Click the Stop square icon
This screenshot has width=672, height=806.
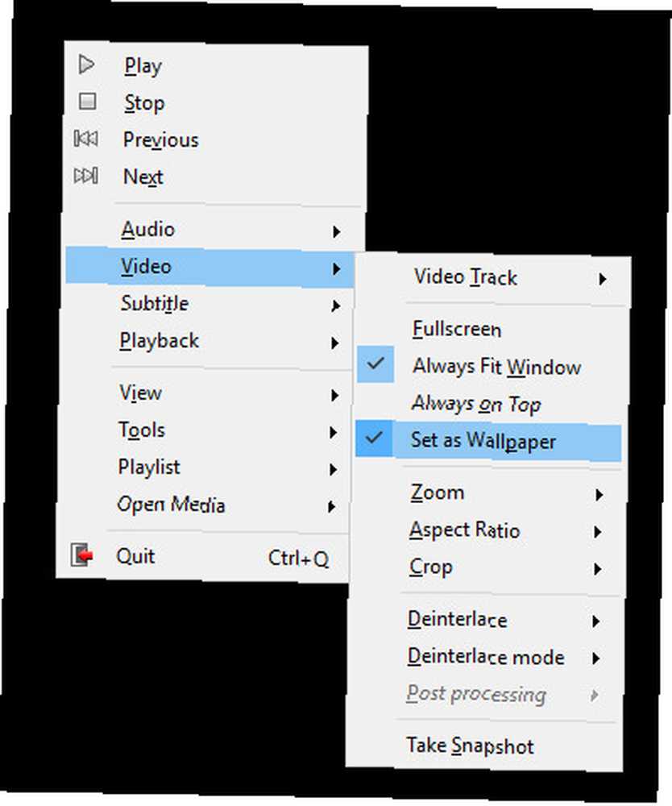coord(87,102)
